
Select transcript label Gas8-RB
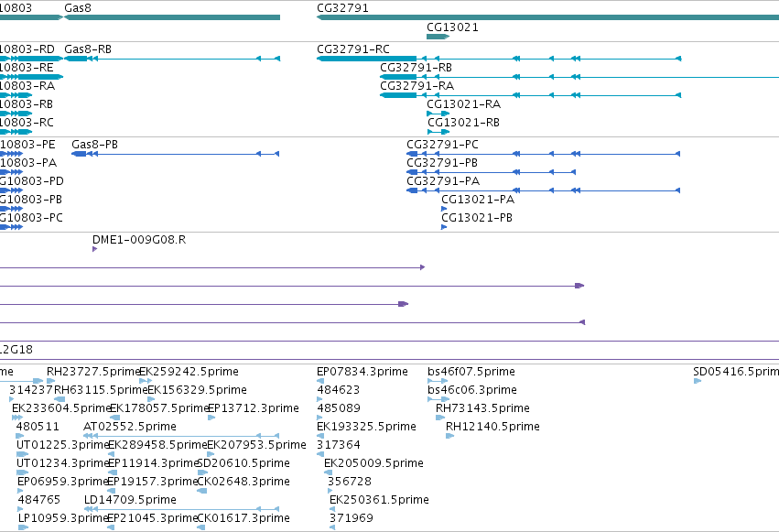click(88, 49)
